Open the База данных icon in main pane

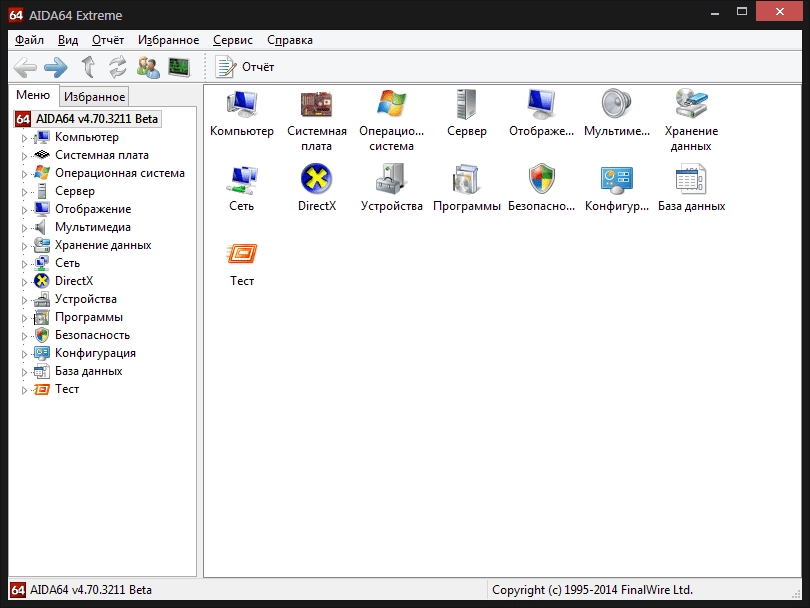(691, 188)
